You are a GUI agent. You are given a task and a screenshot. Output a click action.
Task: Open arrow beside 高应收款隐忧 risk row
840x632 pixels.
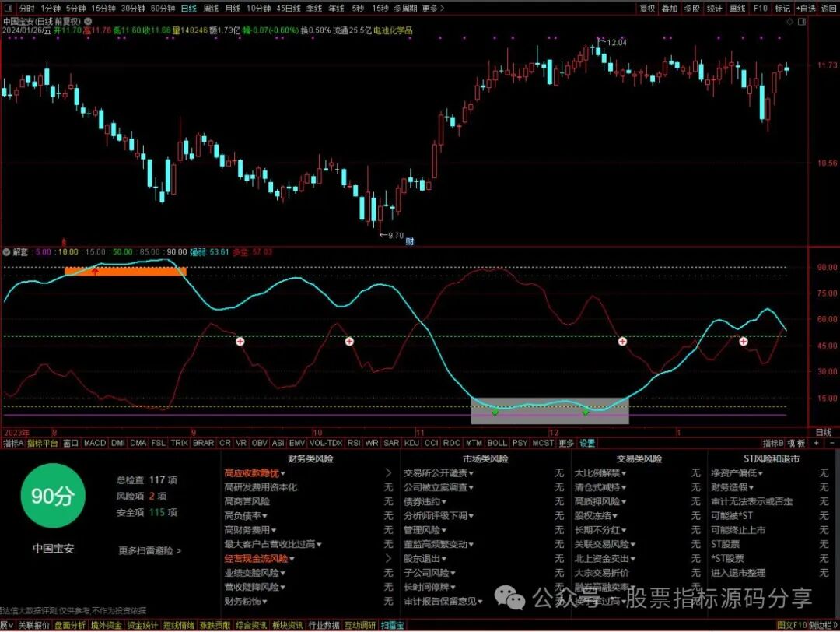[389, 472]
